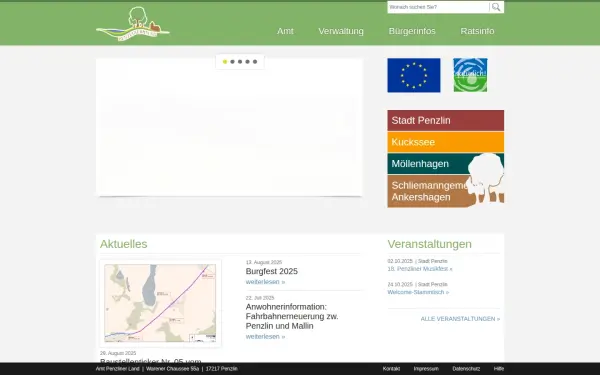
Task: Open the 18. Penzliner Musikfest event
Action: (420, 269)
